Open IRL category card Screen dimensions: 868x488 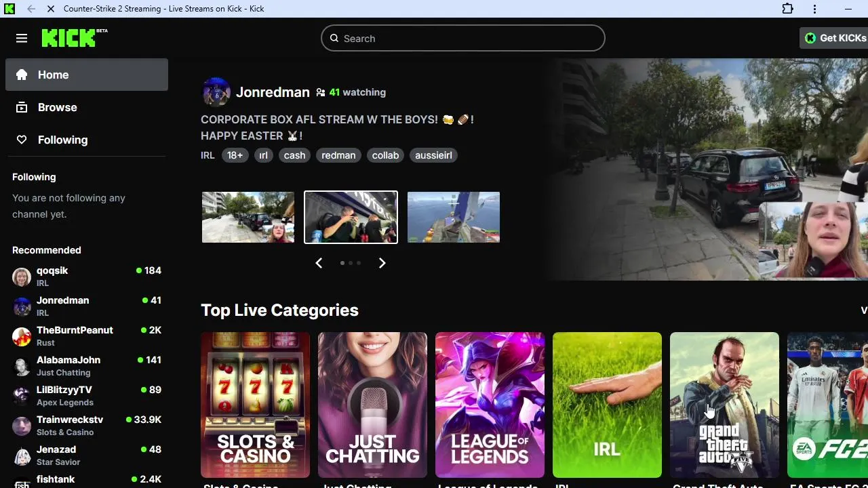607,405
